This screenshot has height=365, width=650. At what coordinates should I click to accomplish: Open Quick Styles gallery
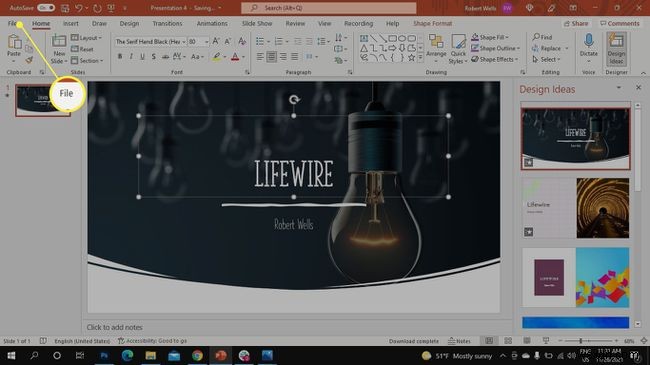(x=458, y=49)
